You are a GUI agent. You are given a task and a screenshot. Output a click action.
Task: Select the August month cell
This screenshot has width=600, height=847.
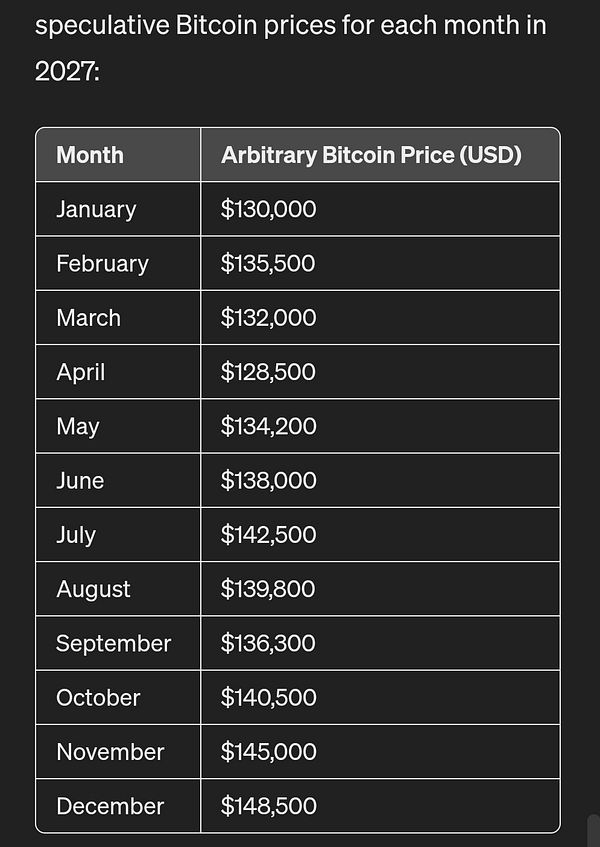(x=93, y=589)
